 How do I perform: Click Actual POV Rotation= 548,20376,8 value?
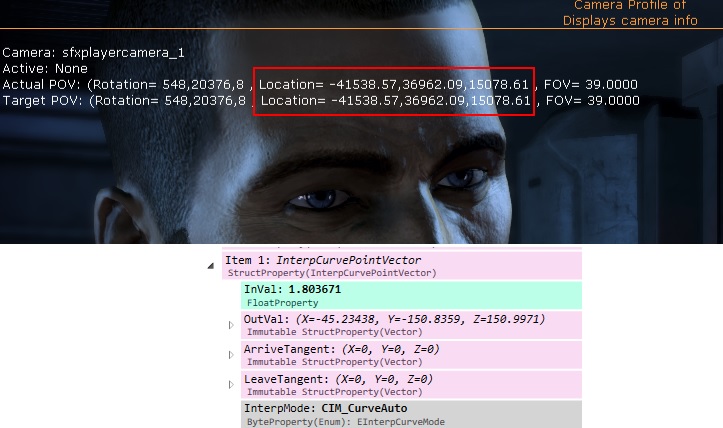click(x=168, y=84)
